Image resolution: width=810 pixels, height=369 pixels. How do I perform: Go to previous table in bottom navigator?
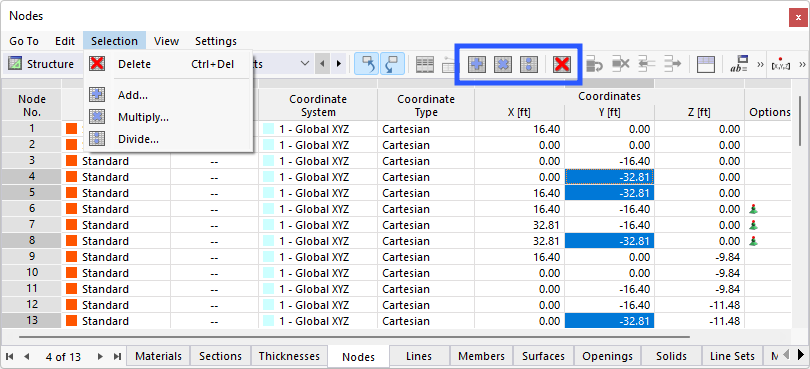[x=27, y=357]
